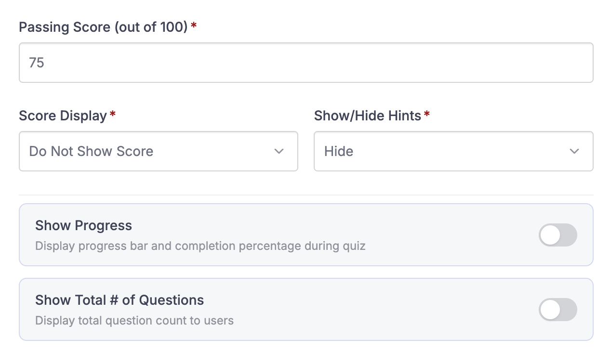The width and height of the screenshot is (611, 364).
Task: Click the red asterisk beside Passing Score
Action: (x=194, y=25)
